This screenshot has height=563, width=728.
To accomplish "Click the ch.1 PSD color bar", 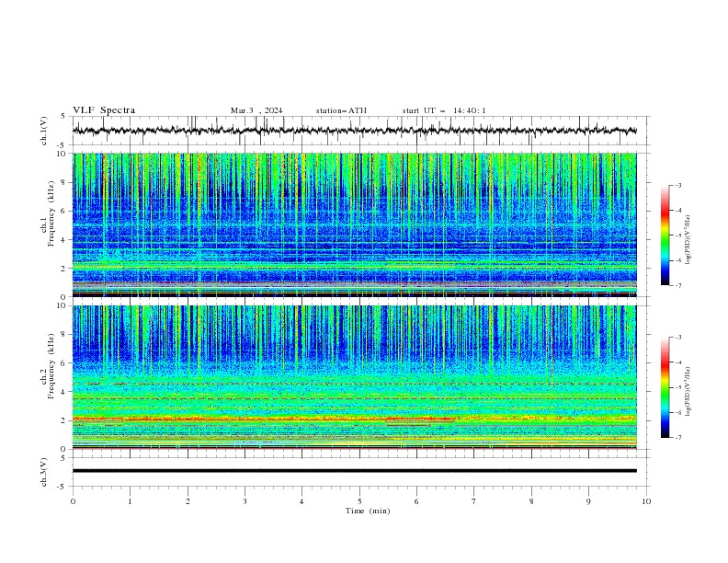I will pyautogui.click(x=665, y=236).
